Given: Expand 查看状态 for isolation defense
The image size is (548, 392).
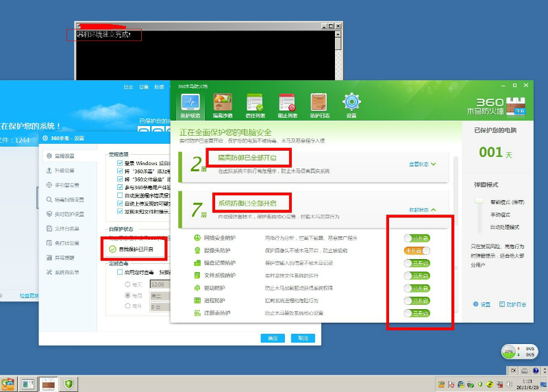Looking at the screenshot, I should [423, 164].
